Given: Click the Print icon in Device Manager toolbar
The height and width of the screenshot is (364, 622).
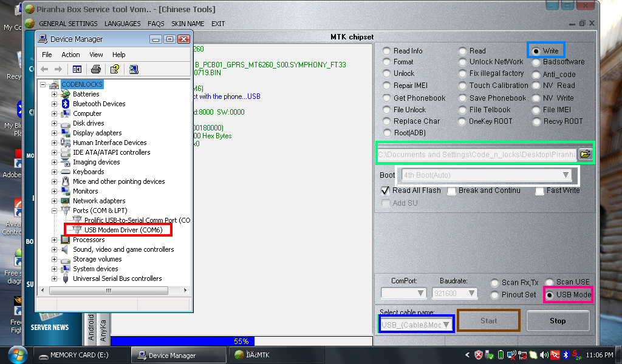Looking at the screenshot, I should tap(95, 69).
